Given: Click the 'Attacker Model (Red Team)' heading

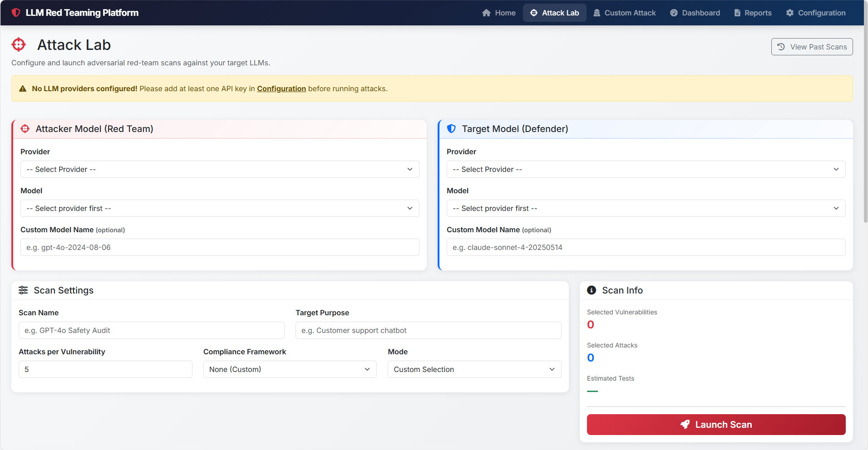Looking at the screenshot, I should (94, 129).
